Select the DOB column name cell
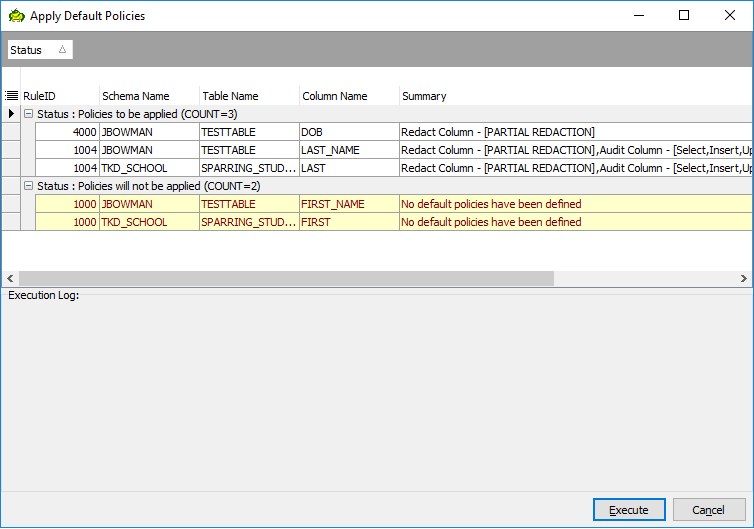 tap(349, 132)
